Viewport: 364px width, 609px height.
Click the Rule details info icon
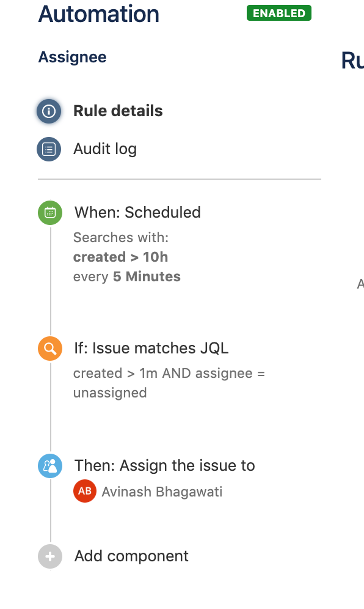click(x=49, y=111)
